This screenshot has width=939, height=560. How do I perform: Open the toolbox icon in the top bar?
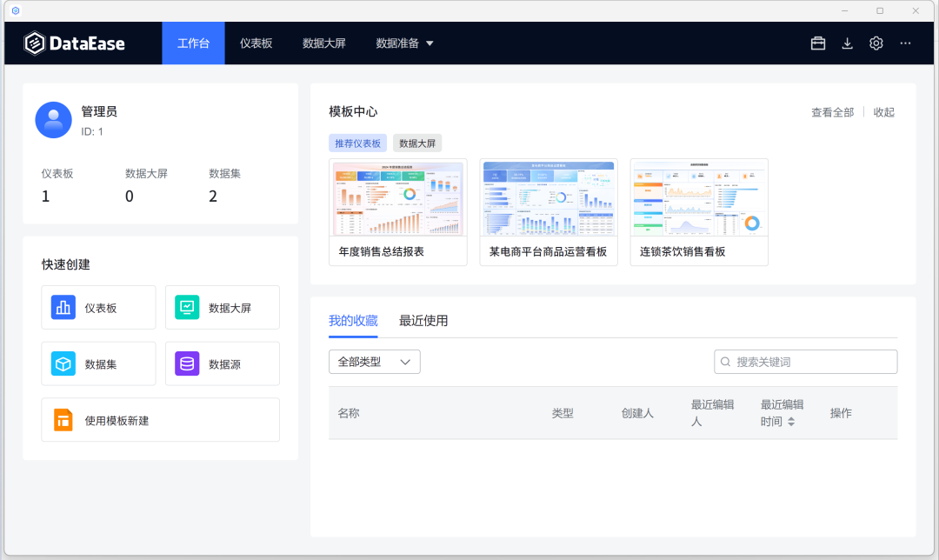[x=817, y=42]
